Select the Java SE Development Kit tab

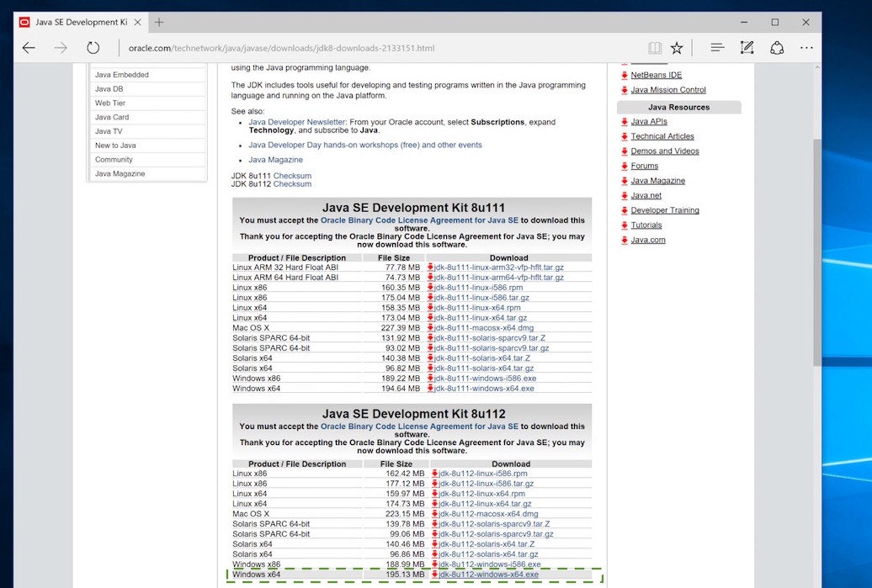(81, 22)
